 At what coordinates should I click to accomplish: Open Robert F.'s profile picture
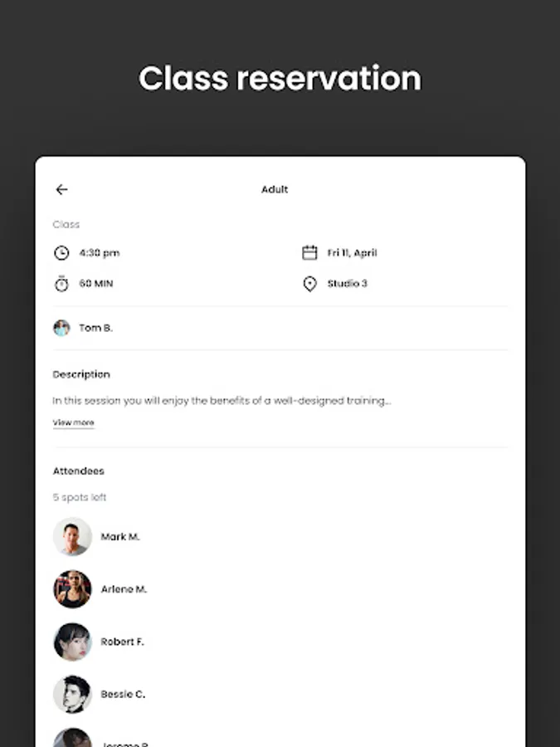[x=72, y=642]
